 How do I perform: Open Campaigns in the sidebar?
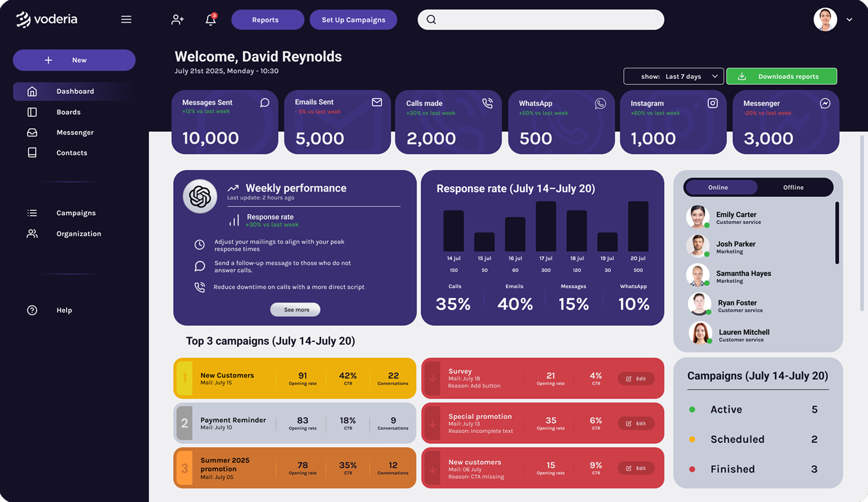pyautogui.click(x=76, y=213)
